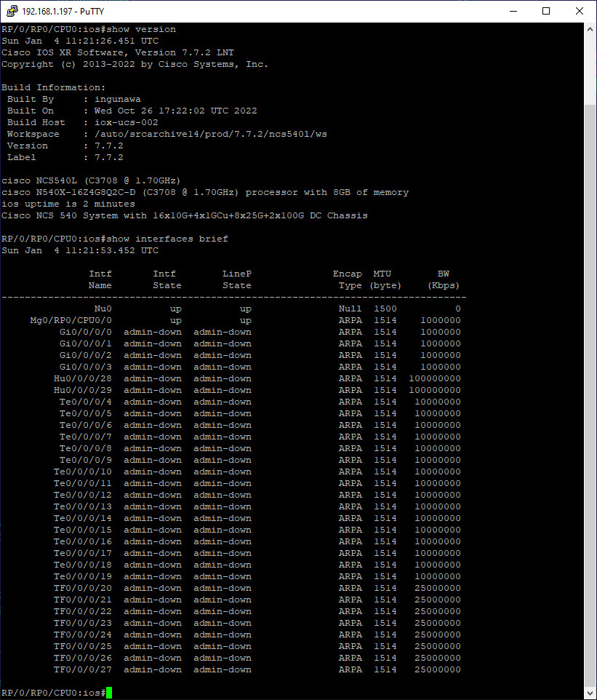Screen dimensions: 597x700
Task: Click the scrollbar up arrow
Action: [x=590, y=29]
